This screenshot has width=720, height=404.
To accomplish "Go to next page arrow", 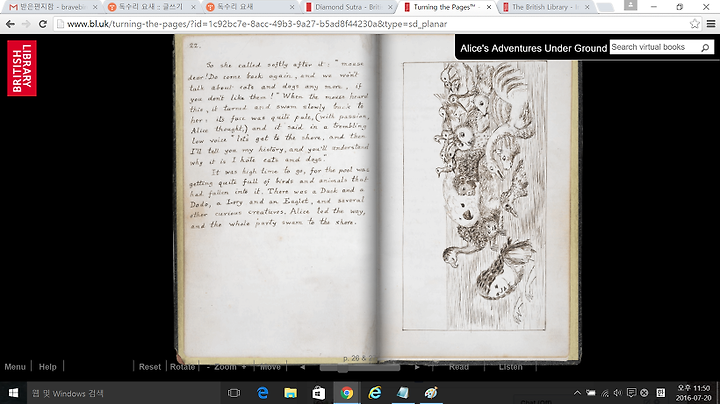I will (417, 367).
